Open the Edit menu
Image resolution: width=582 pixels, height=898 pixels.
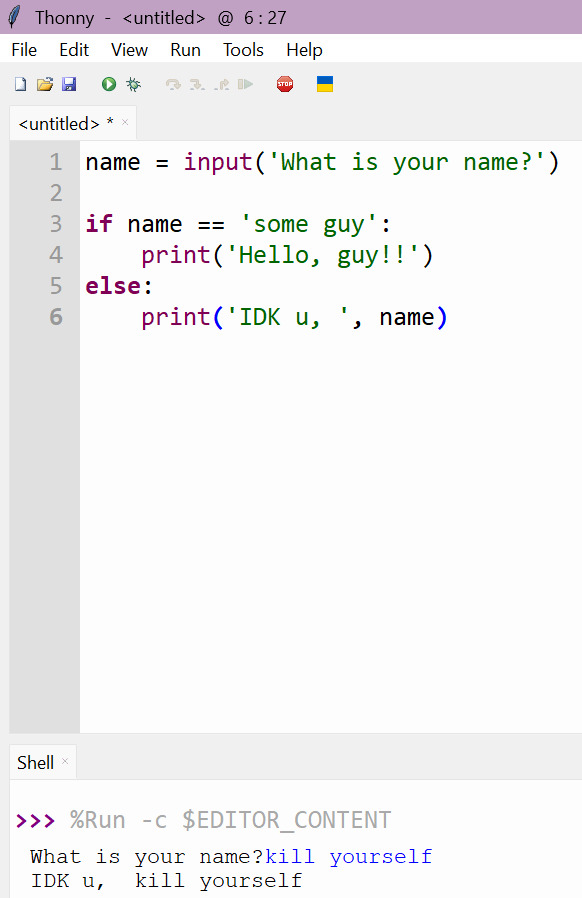tap(74, 50)
